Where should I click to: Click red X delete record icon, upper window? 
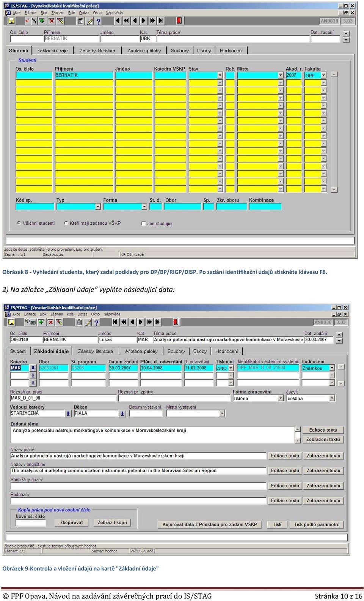coord(52,21)
